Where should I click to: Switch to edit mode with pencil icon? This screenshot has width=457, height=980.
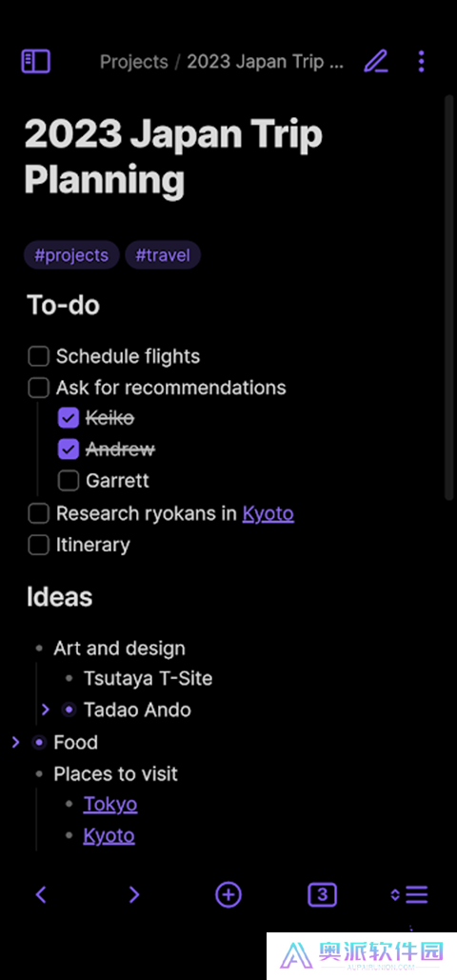[x=376, y=61]
